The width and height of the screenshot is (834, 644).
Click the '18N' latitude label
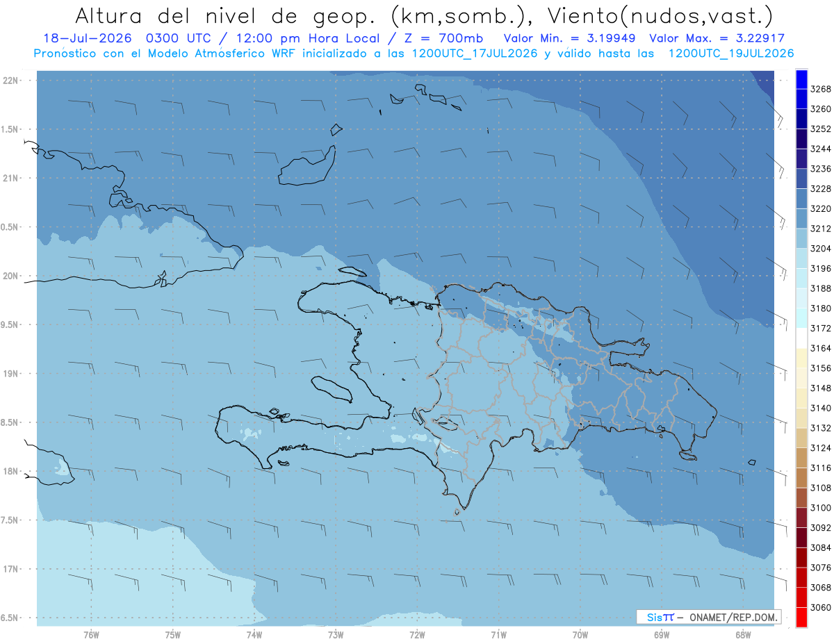tap(11, 471)
